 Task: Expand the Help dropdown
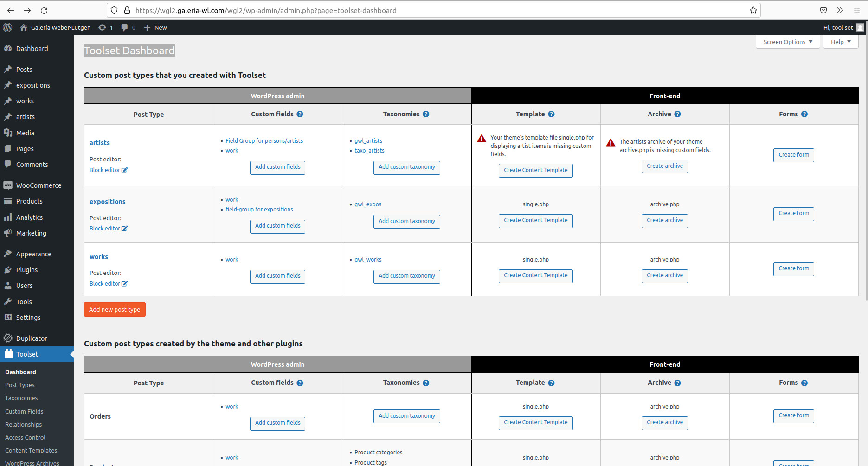[841, 42]
